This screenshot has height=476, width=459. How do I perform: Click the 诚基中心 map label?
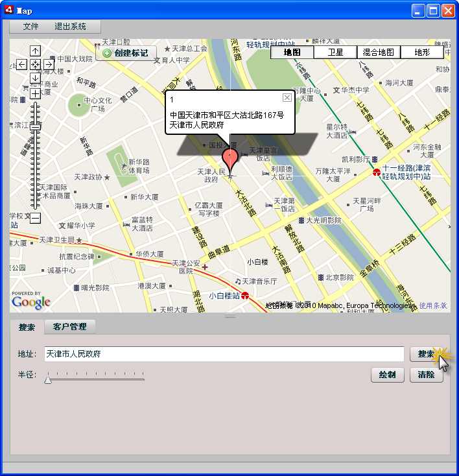[62, 270]
